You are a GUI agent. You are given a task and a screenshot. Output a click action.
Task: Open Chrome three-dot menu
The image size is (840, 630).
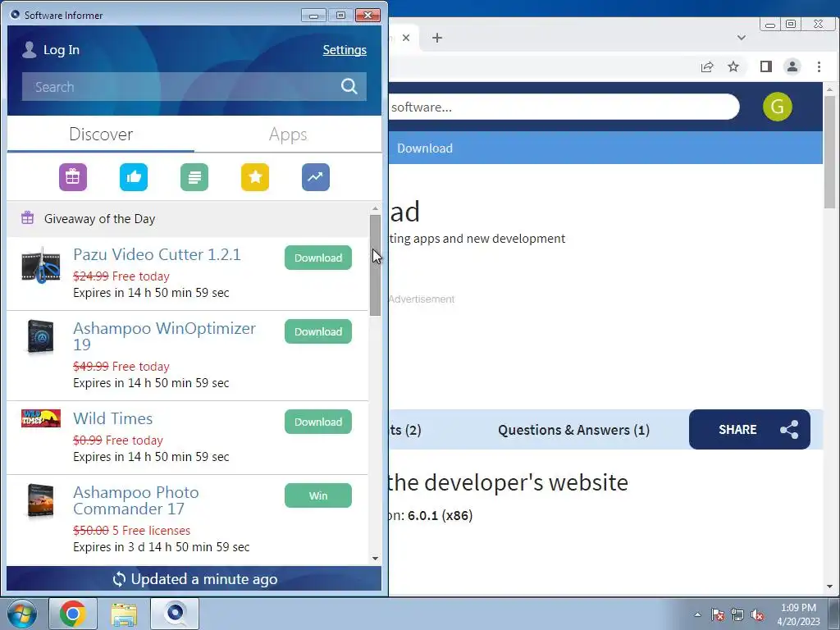click(819, 66)
